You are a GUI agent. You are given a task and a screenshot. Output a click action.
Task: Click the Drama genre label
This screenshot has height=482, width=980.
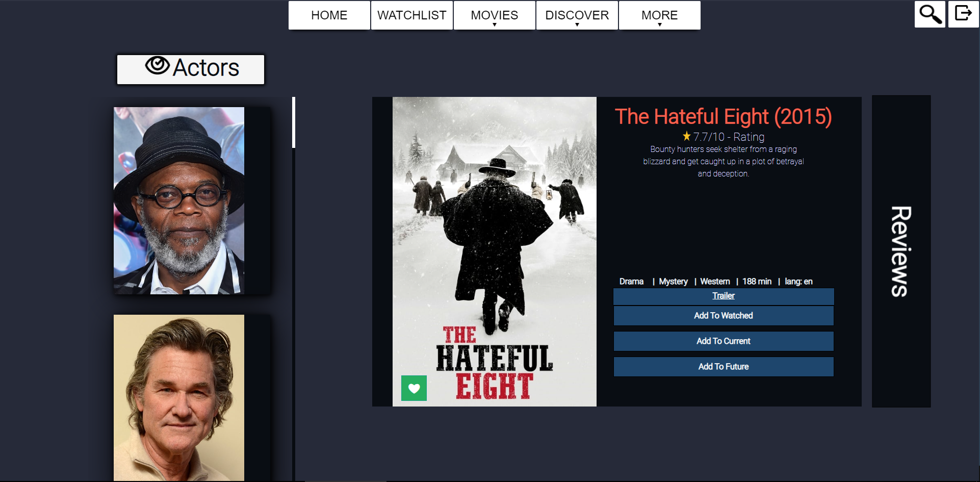[x=631, y=282]
